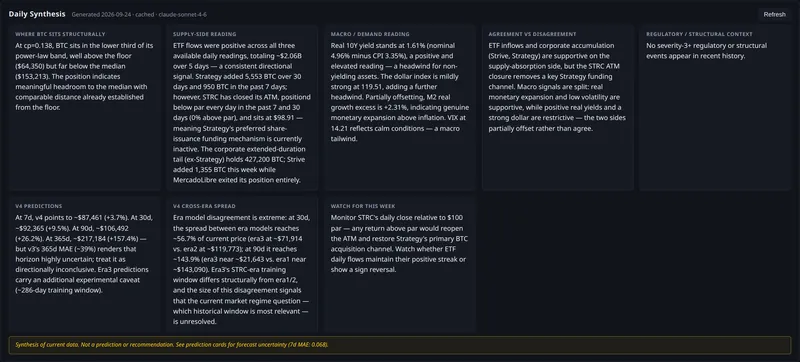The width and height of the screenshot is (800, 362).
Task: Select the ETF flows paragraph text
Action: click(242, 113)
